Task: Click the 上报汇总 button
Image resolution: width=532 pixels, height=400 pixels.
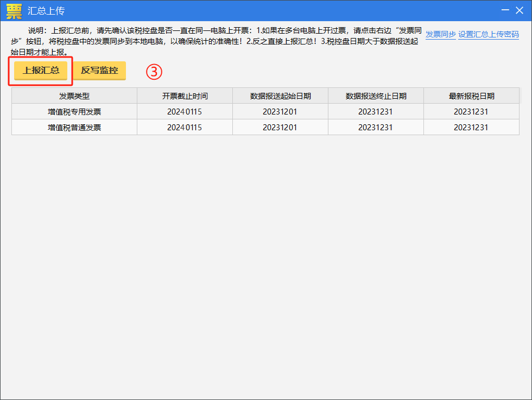Action: 41,71
